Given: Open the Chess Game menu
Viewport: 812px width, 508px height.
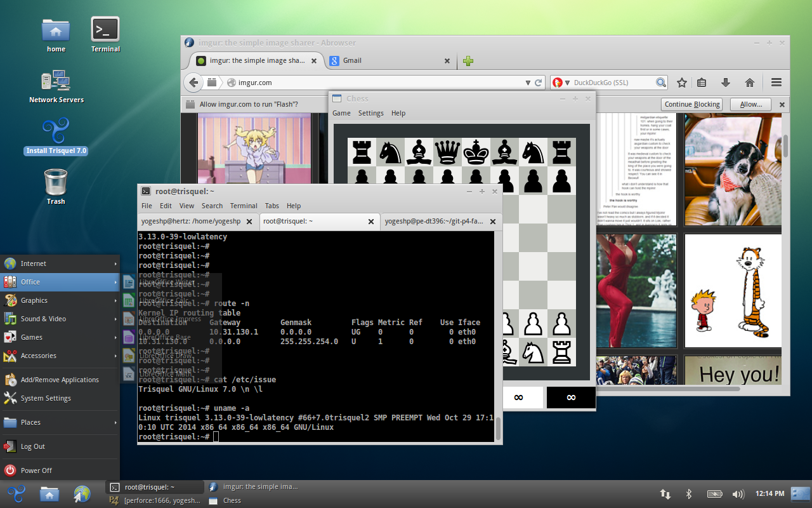Looking at the screenshot, I should (x=341, y=113).
